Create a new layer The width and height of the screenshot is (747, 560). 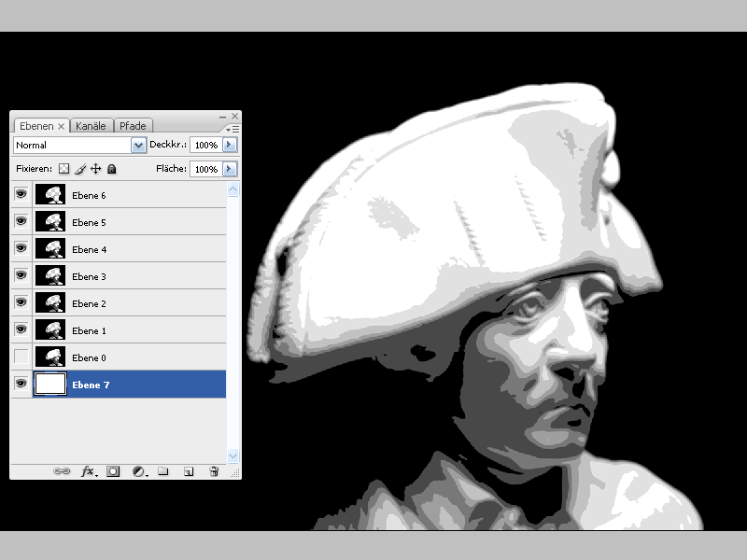coord(189,471)
